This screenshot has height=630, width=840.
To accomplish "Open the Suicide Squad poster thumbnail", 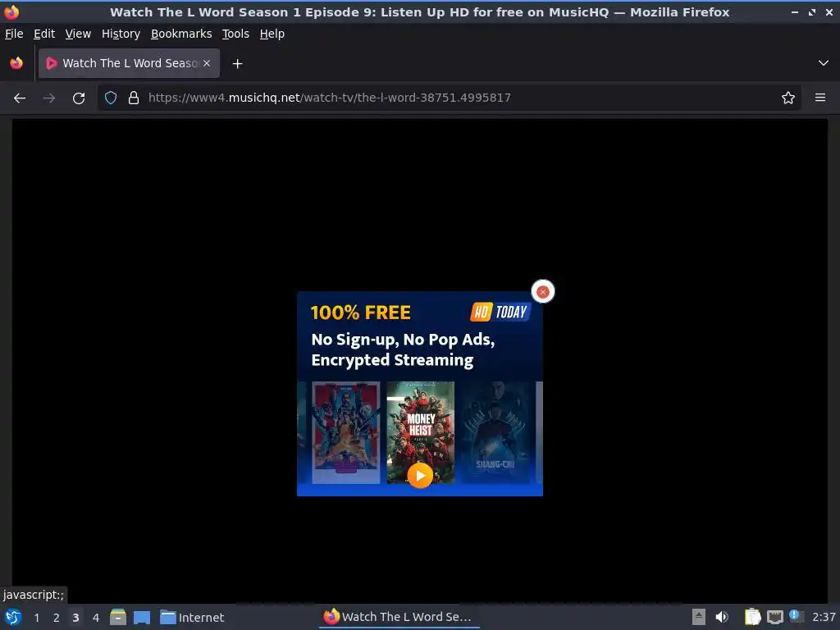I will coord(346,432).
